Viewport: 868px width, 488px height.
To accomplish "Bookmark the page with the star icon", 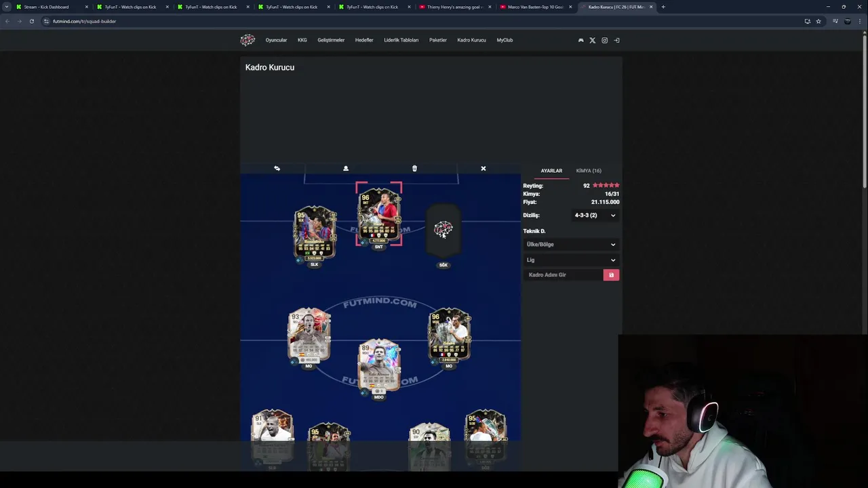I will pyautogui.click(x=818, y=21).
